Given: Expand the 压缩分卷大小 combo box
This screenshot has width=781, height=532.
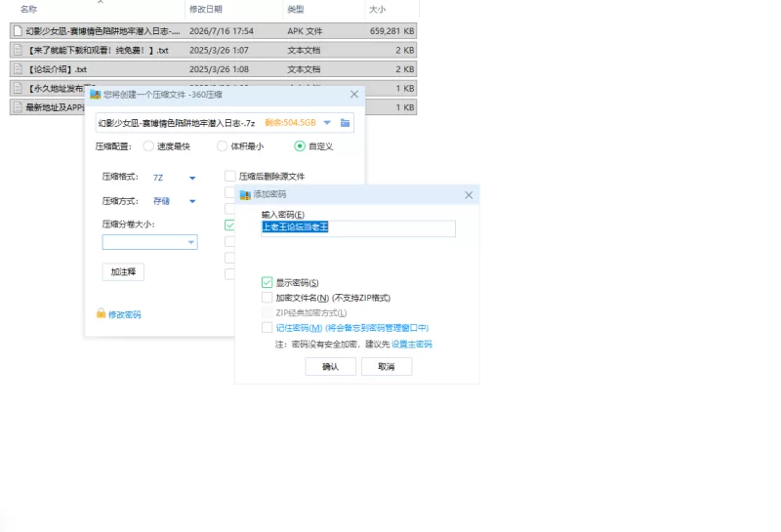Looking at the screenshot, I should tap(150, 242).
